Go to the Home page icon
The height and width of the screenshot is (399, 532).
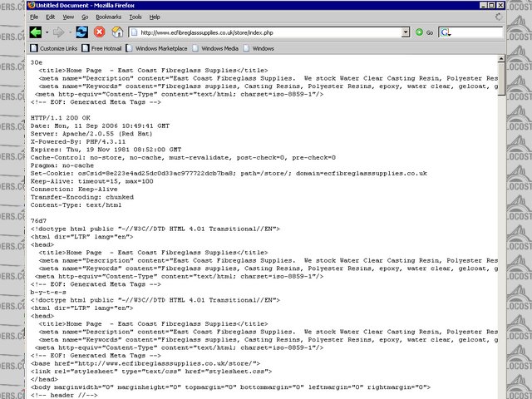(x=118, y=32)
